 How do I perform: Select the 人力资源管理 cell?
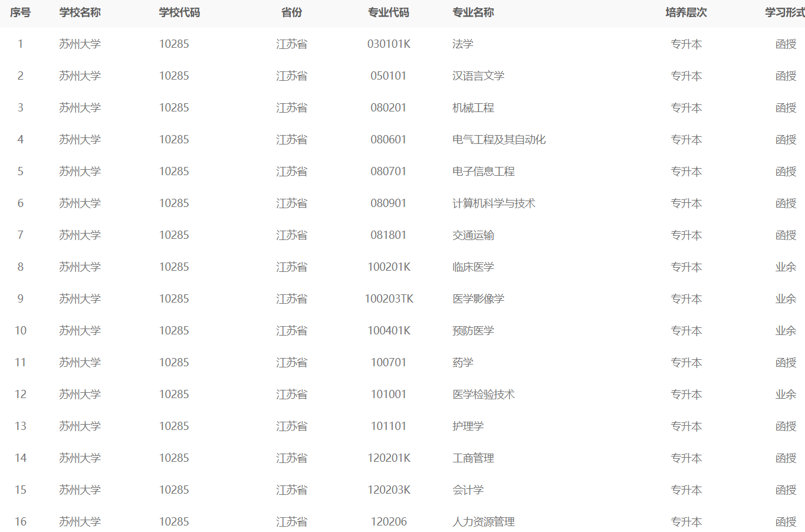[484, 522]
